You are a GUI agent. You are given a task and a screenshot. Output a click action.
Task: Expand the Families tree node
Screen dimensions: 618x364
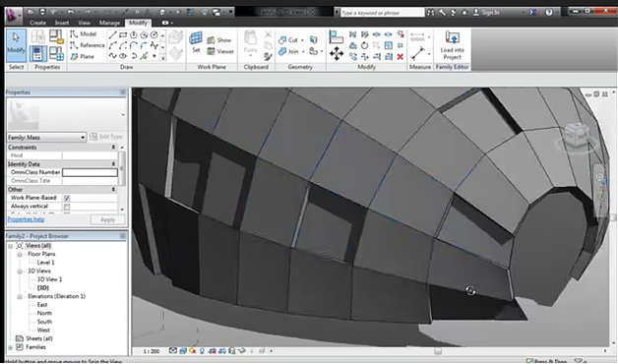click(10, 347)
